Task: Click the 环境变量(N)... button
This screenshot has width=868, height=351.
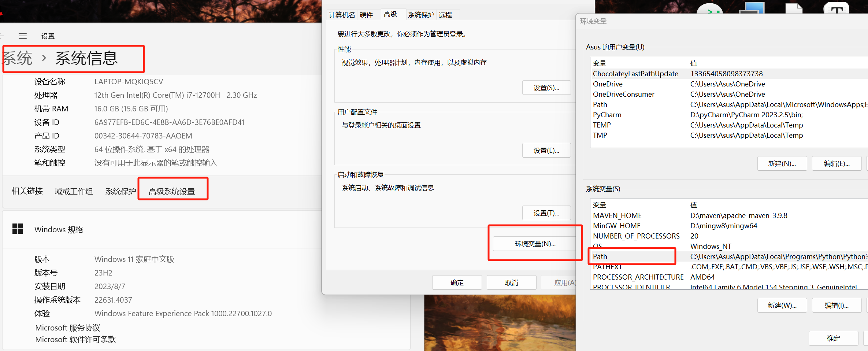Action: point(535,244)
